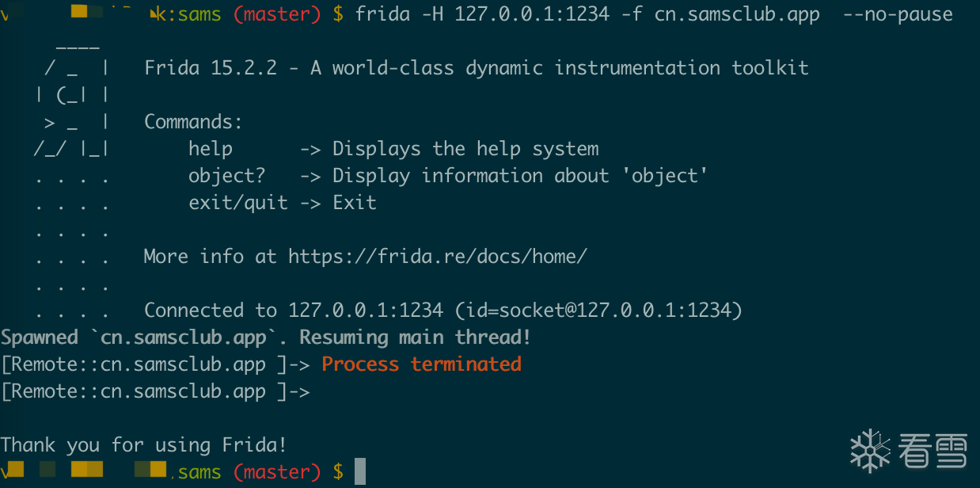Click the snowflake logo watermark
Image resolution: width=980 pixels, height=488 pixels.
tap(870, 451)
